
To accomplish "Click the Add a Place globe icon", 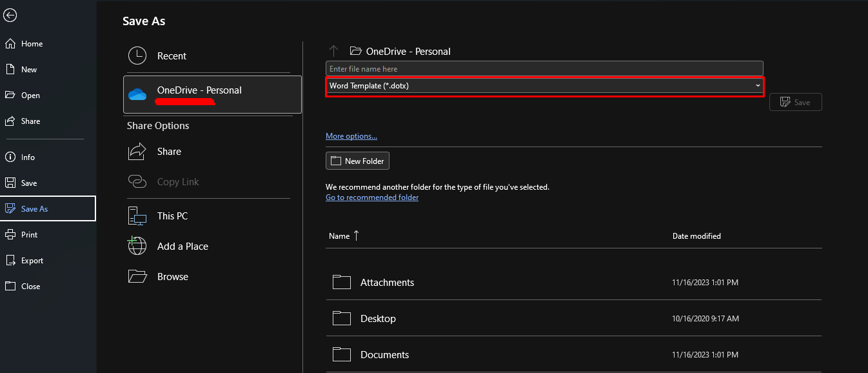I will (x=137, y=247).
